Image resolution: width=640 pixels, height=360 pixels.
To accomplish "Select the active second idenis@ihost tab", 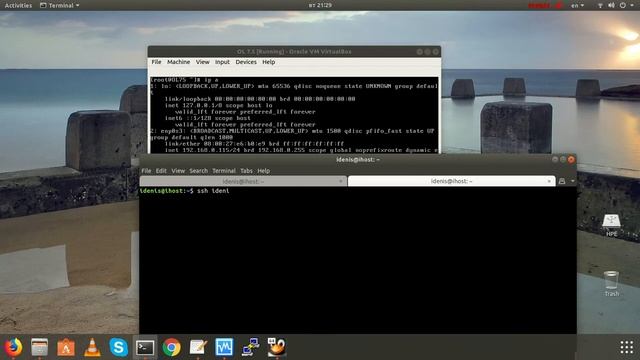I will point(451,181).
